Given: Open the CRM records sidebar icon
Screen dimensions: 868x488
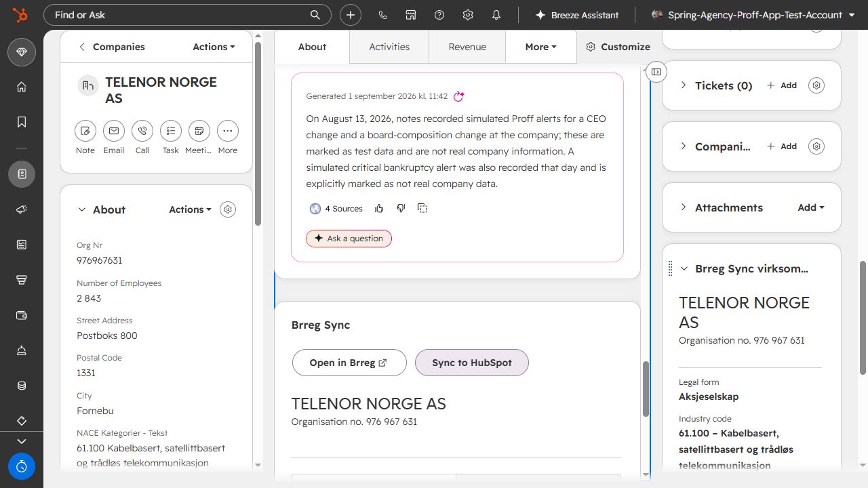Looking at the screenshot, I should point(22,174).
